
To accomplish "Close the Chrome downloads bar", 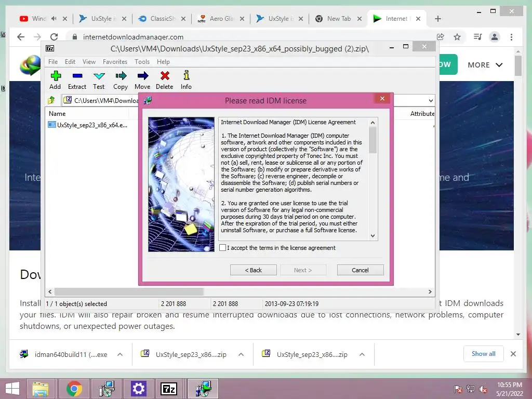I will coord(513,354).
